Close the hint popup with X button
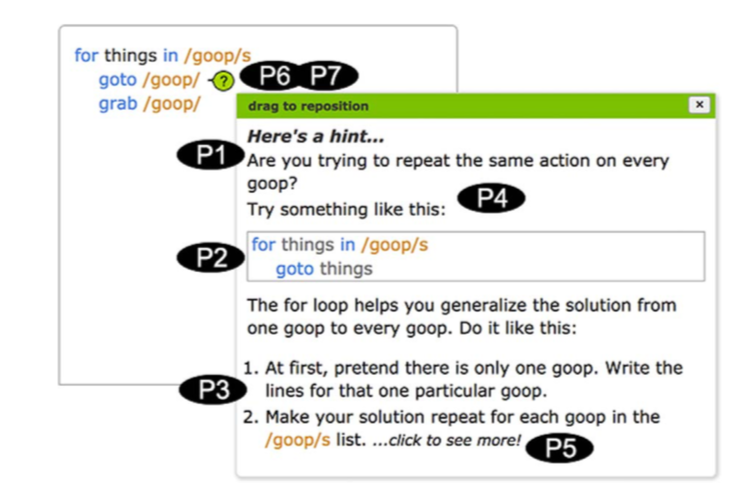This screenshot has height=492, width=734. [x=699, y=104]
